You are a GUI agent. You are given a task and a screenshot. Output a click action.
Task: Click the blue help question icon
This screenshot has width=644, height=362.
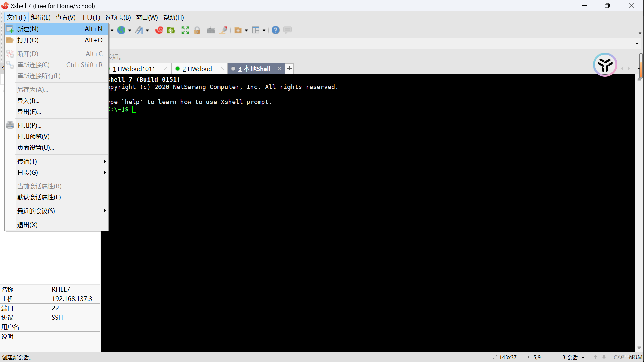click(x=275, y=31)
